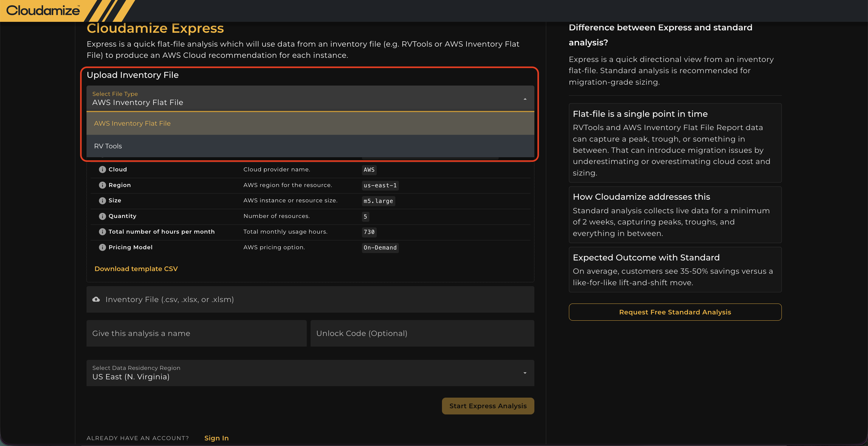Click the Start Express Analysis button
Screen dimensions: 868x446
(x=488, y=406)
